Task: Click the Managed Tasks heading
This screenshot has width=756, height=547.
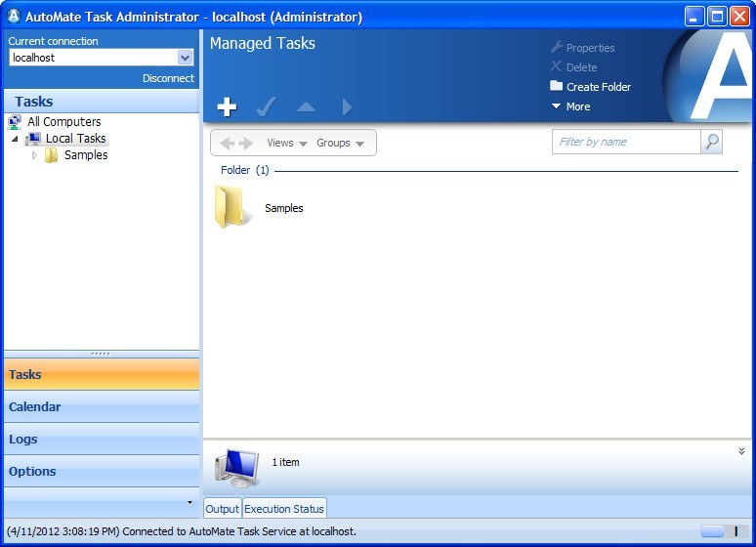Action: click(263, 43)
